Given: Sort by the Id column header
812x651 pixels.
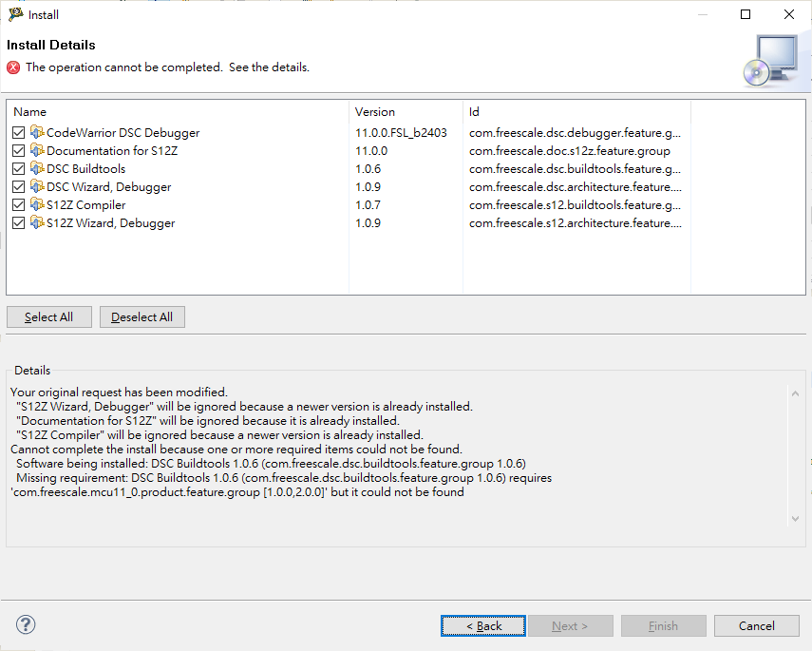Looking at the screenshot, I should pos(576,112).
